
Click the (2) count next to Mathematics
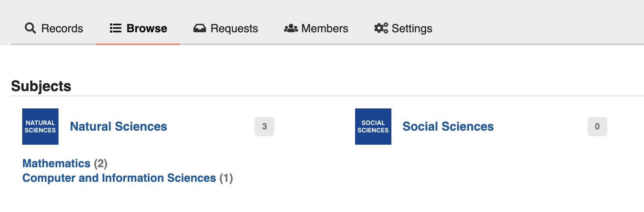[101, 163]
